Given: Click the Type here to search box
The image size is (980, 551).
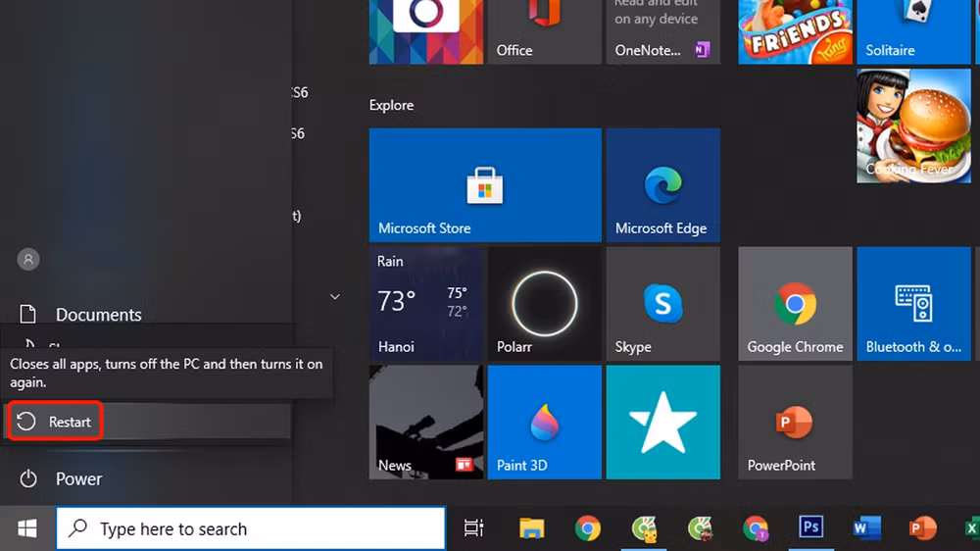Looking at the screenshot, I should pyautogui.click(x=251, y=529).
